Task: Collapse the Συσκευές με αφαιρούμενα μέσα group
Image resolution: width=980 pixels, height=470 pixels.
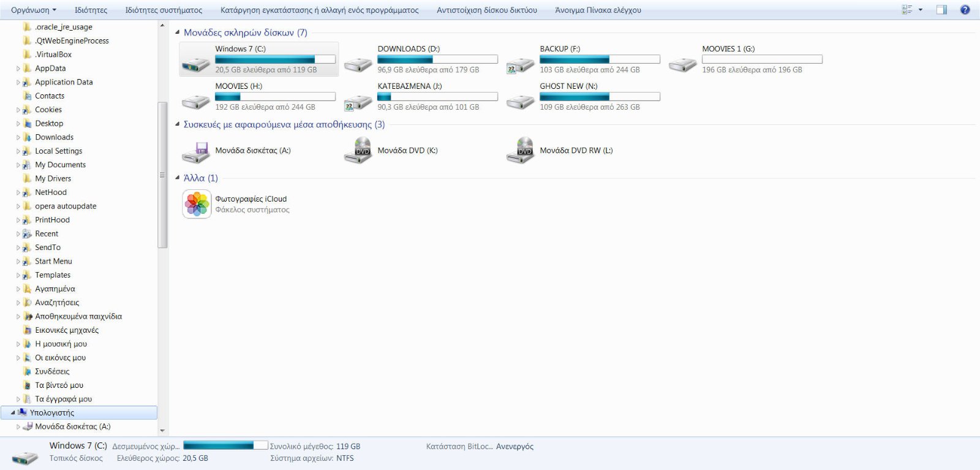Action: [x=178, y=124]
